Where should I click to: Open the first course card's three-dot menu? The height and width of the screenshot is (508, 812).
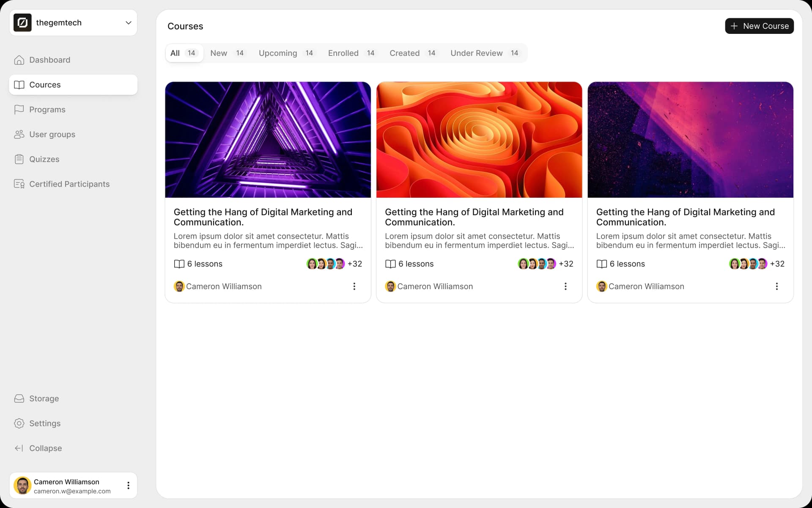(x=354, y=287)
